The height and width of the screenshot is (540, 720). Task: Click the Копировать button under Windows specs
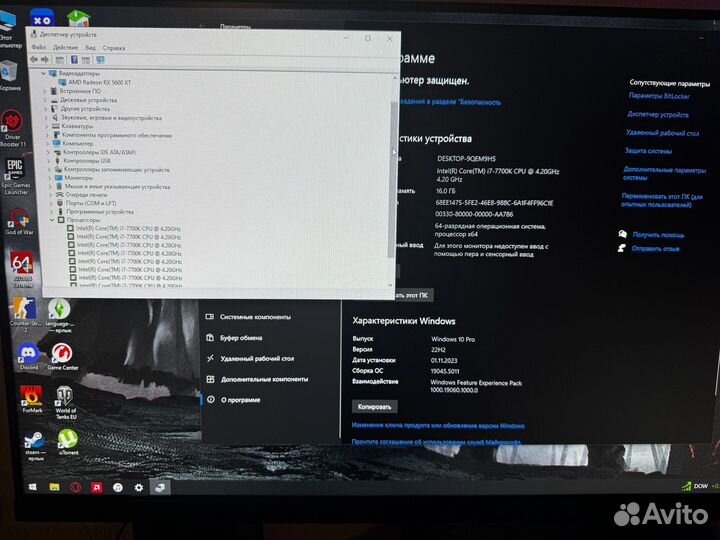coord(375,407)
